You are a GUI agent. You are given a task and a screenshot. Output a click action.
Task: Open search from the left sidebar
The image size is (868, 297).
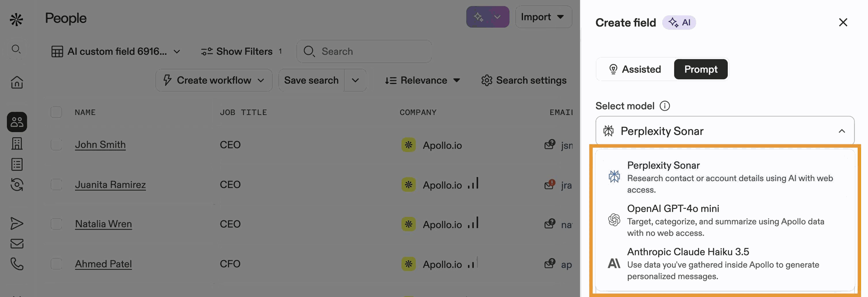tap(16, 50)
